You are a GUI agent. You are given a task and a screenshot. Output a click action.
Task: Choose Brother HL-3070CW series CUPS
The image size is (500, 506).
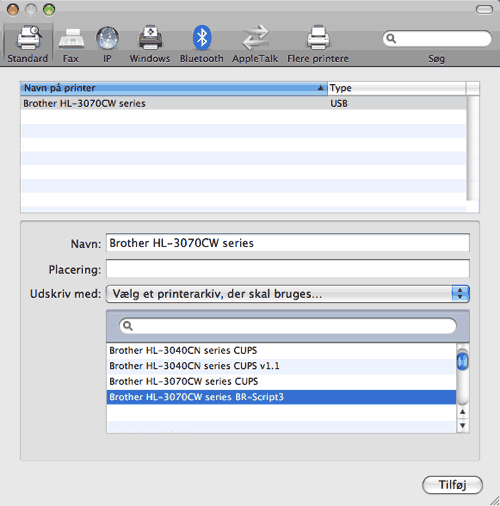coord(281,381)
